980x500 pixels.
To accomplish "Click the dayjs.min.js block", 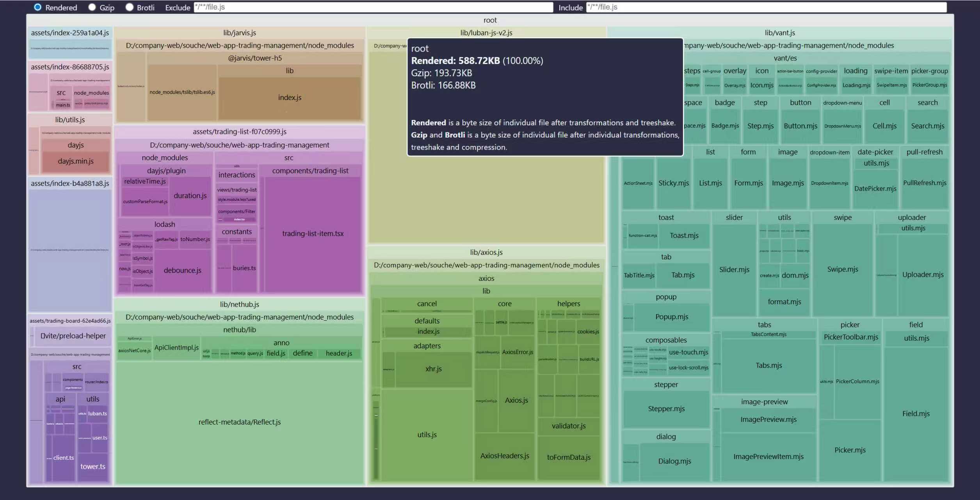I will [x=75, y=161].
